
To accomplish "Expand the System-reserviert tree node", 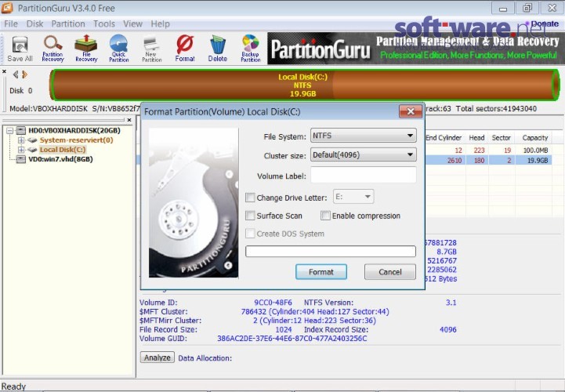I will coord(21,140).
